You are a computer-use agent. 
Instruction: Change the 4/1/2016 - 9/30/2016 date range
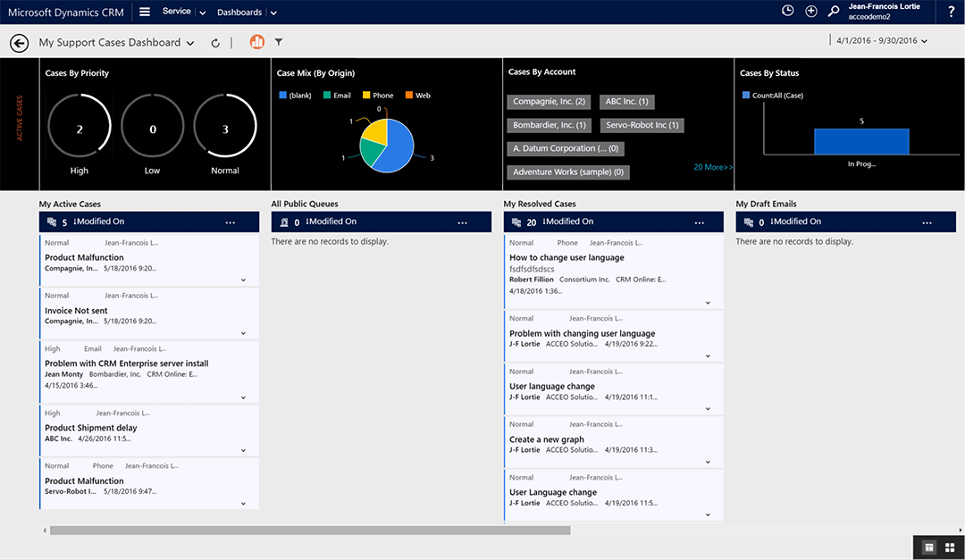tap(881, 40)
